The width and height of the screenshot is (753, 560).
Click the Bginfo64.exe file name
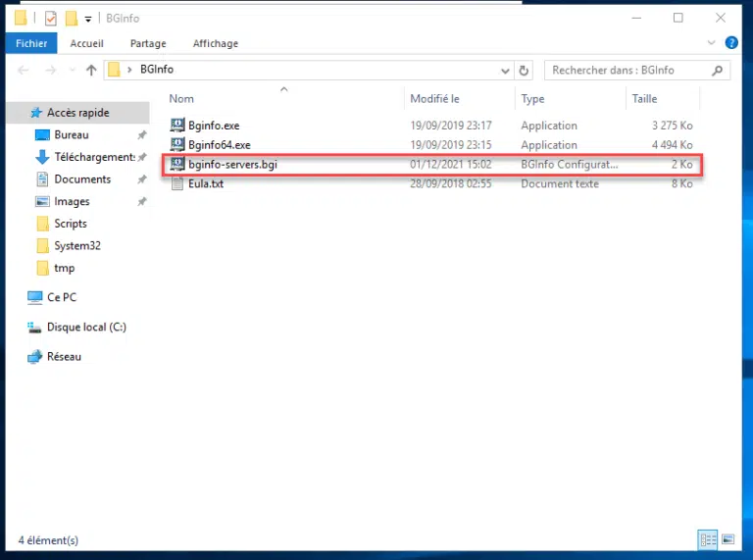(219, 144)
